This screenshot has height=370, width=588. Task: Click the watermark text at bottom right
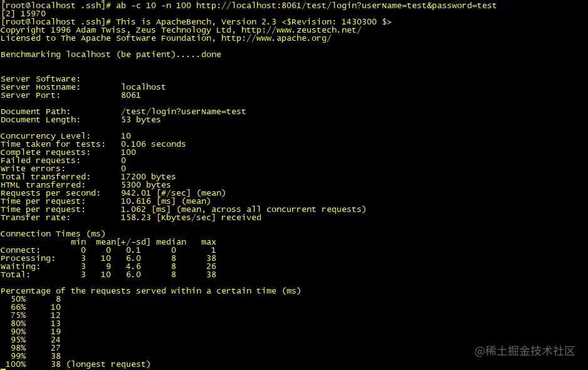pyautogui.click(x=525, y=351)
